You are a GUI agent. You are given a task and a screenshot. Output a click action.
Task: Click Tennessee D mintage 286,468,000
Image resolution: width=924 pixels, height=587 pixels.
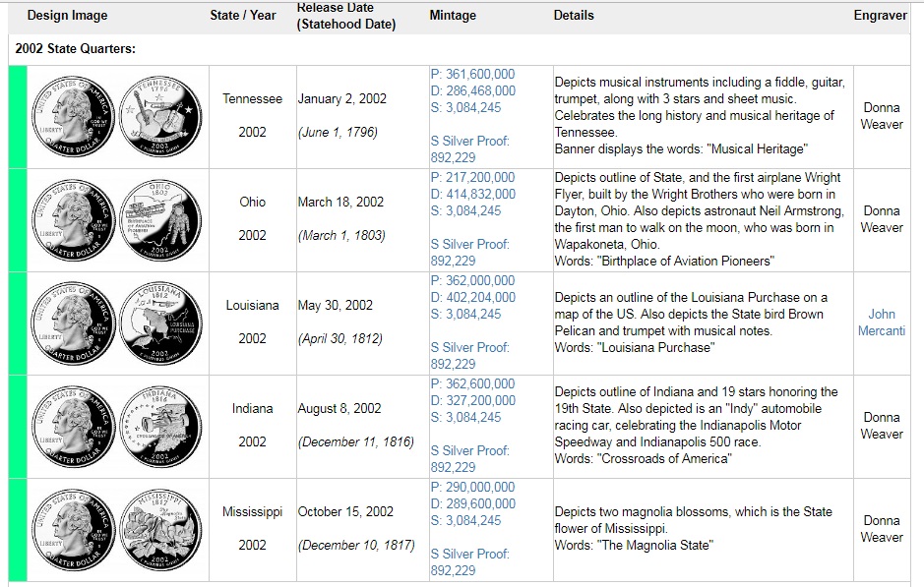(472, 90)
